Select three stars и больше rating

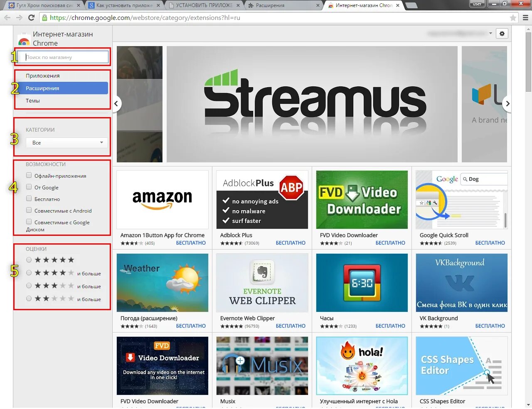(x=29, y=286)
